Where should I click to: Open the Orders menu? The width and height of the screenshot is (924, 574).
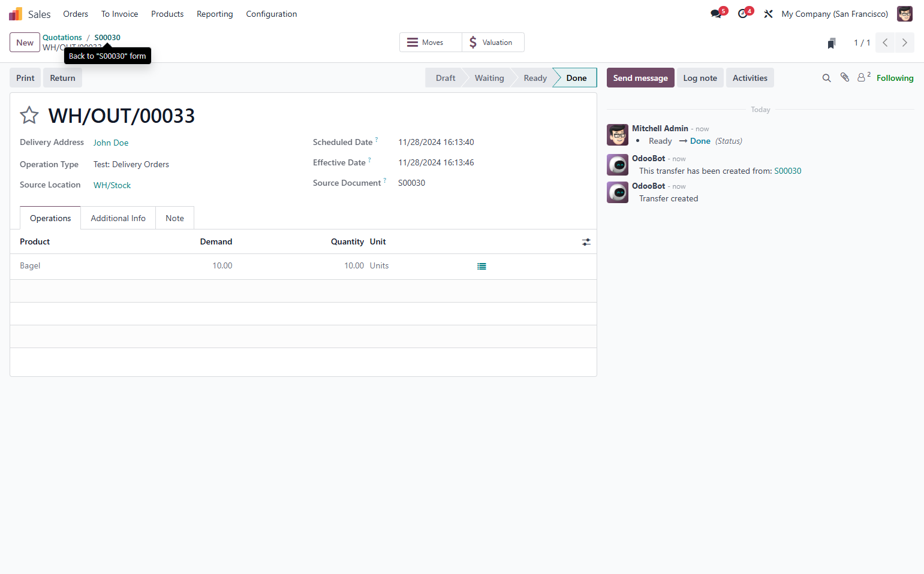pos(76,14)
